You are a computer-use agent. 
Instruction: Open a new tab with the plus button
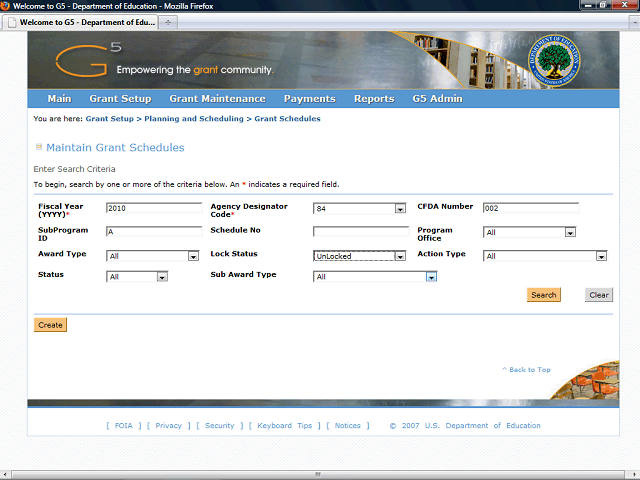[x=168, y=22]
